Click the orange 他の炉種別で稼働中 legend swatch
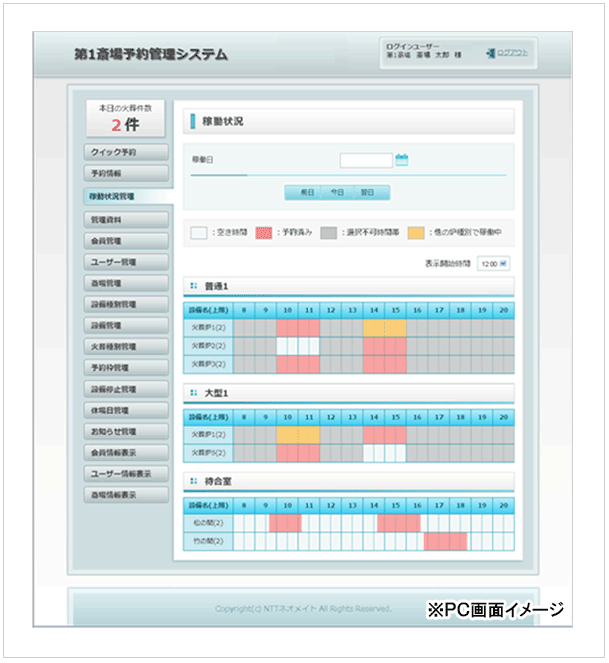Screen dimensions: 609x663 [x=414, y=232]
